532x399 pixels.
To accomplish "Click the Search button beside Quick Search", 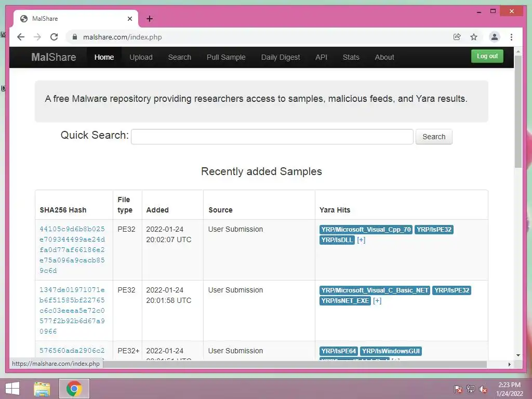I will click(434, 137).
